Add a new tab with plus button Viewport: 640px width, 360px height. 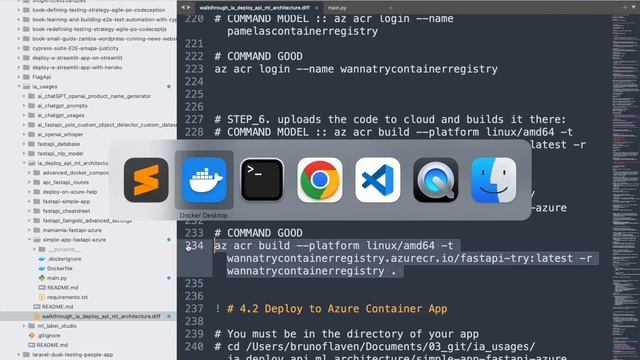pos(625,7)
